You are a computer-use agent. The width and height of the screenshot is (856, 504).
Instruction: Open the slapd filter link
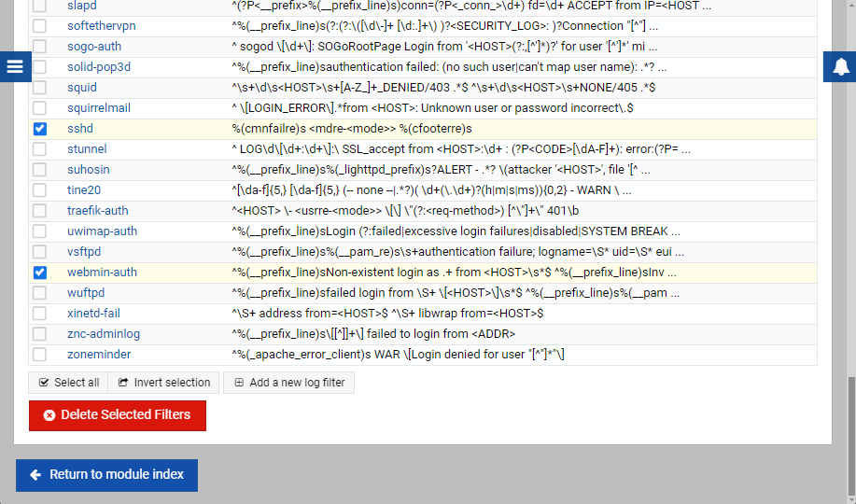82,6
